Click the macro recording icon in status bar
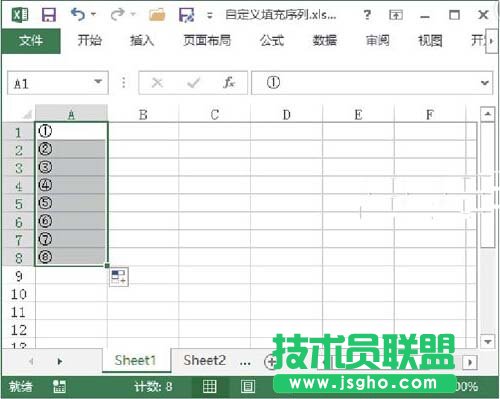The image size is (500, 399). pyautogui.click(x=59, y=387)
